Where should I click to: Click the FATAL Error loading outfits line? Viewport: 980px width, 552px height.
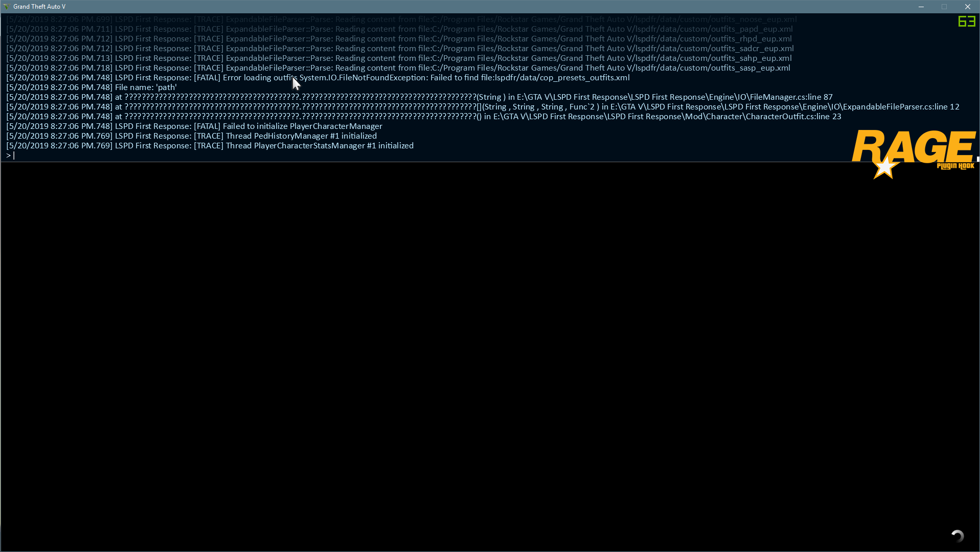click(x=318, y=78)
